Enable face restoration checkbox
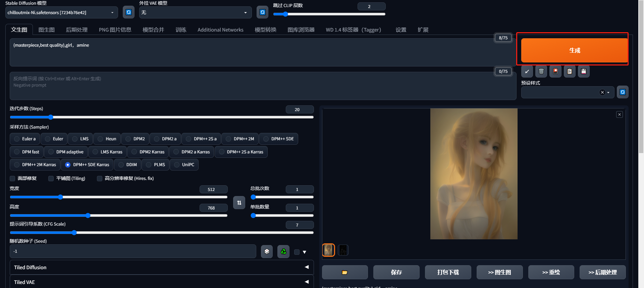Image resolution: width=644 pixels, height=288 pixels. pos(13,179)
